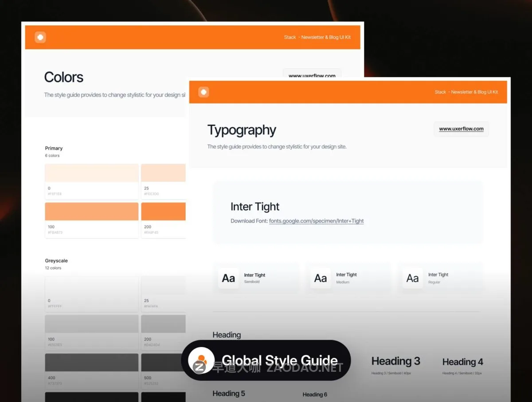This screenshot has height=402, width=532.
Task: Click the Aa icon for Inter Tight Medium
Action: click(x=321, y=278)
